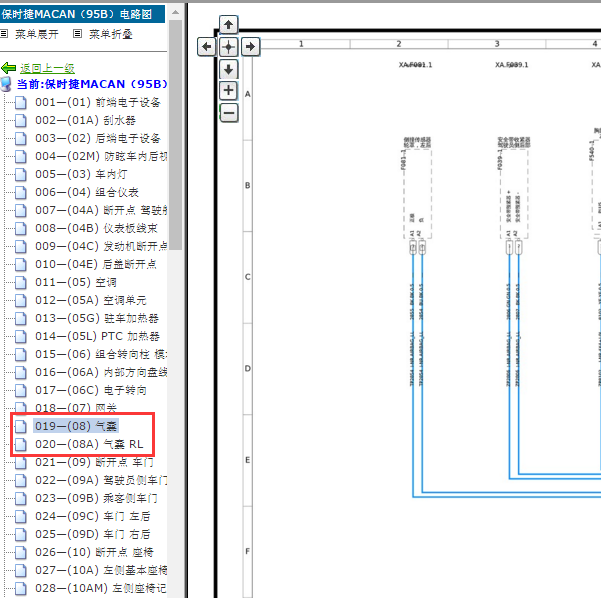Click the green back arrow icon
This screenshot has width=601, height=598.
8,68
